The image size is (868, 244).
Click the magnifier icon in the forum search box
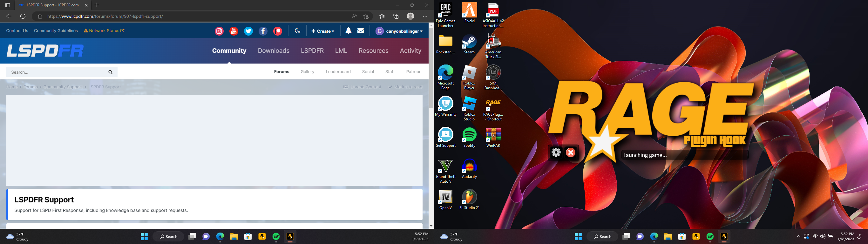110,72
